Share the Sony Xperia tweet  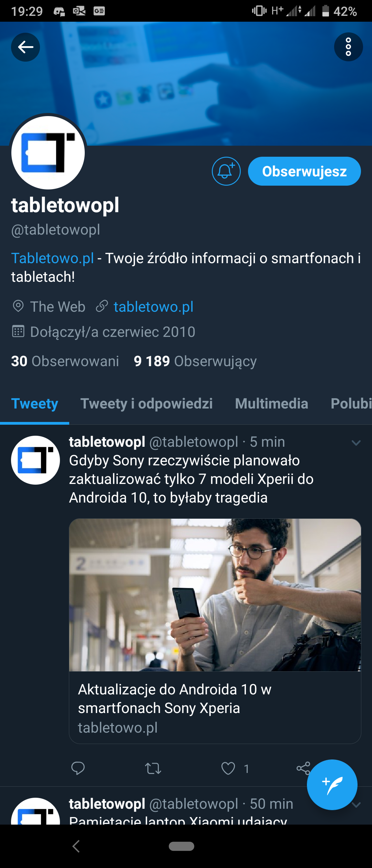(x=303, y=768)
